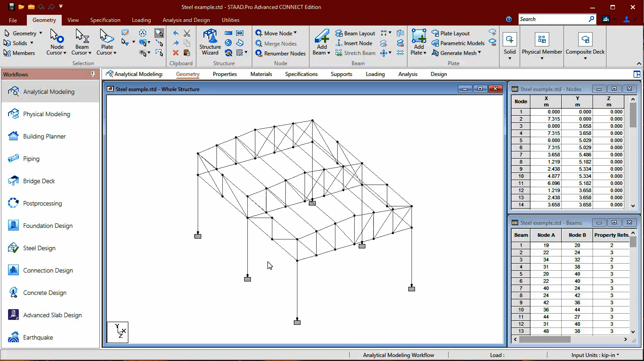The height and width of the screenshot is (361, 644).
Task: Switch to the Piping workflow
Action: point(31,159)
